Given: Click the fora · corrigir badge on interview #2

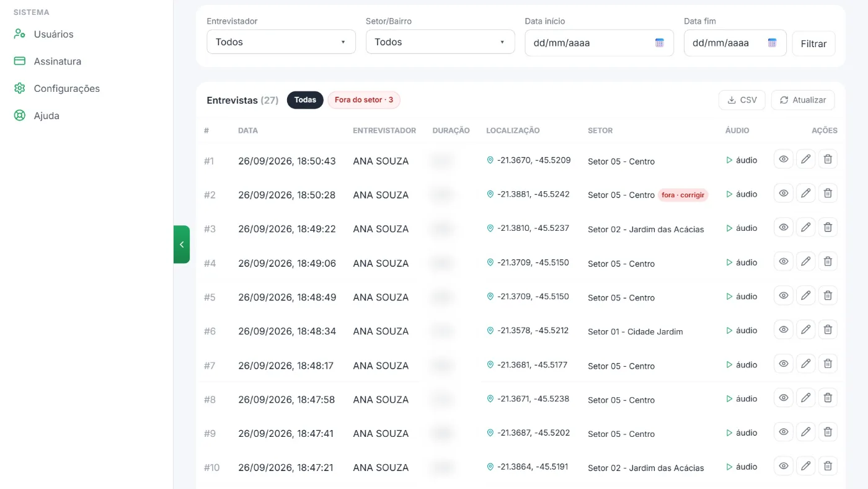Looking at the screenshot, I should coord(683,195).
